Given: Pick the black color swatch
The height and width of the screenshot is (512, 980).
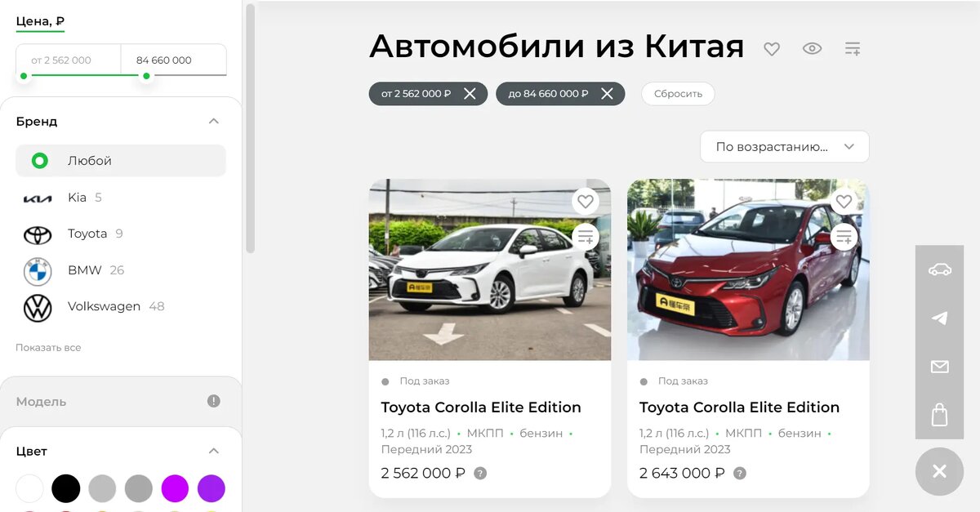Looking at the screenshot, I should click(x=66, y=488).
